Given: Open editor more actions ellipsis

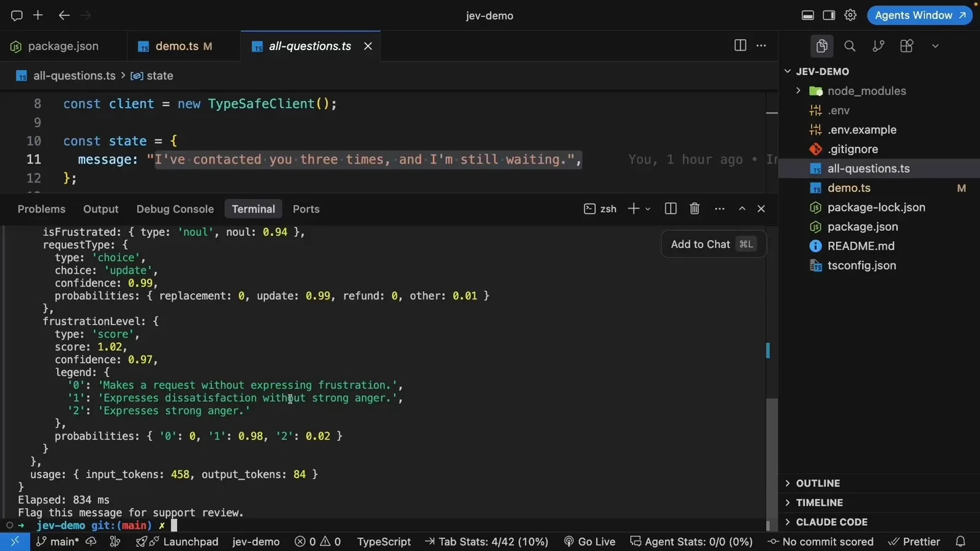Looking at the screenshot, I should tap(761, 45).
